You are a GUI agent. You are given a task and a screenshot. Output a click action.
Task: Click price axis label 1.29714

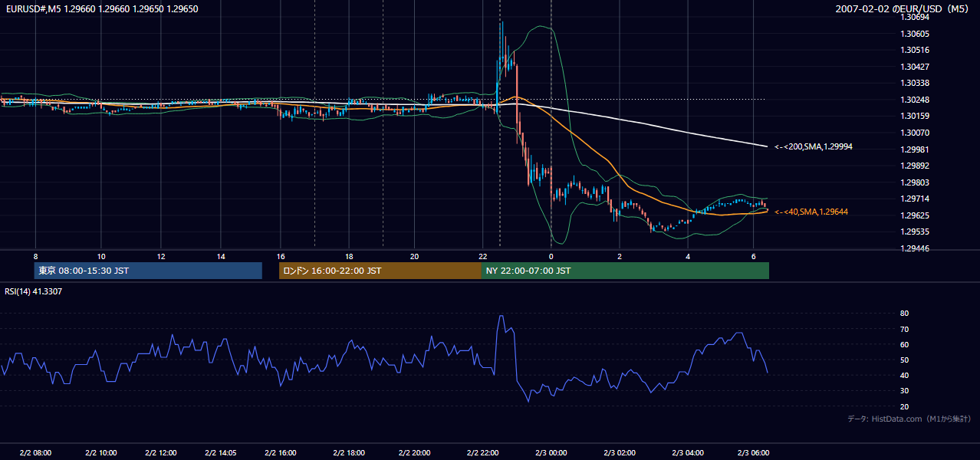pos(916,199)
